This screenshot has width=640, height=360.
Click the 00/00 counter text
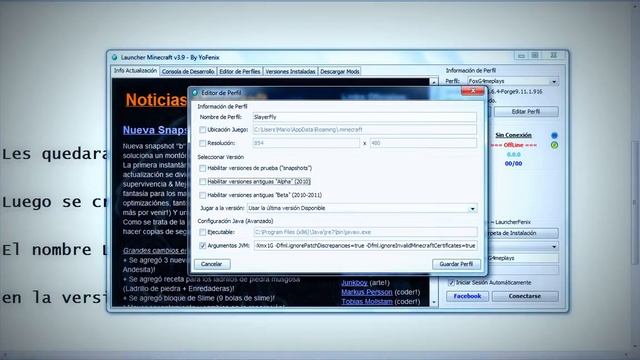point(513,164)
